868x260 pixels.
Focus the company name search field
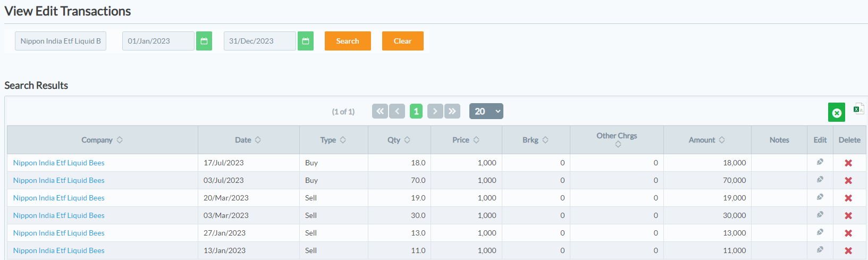61,41
